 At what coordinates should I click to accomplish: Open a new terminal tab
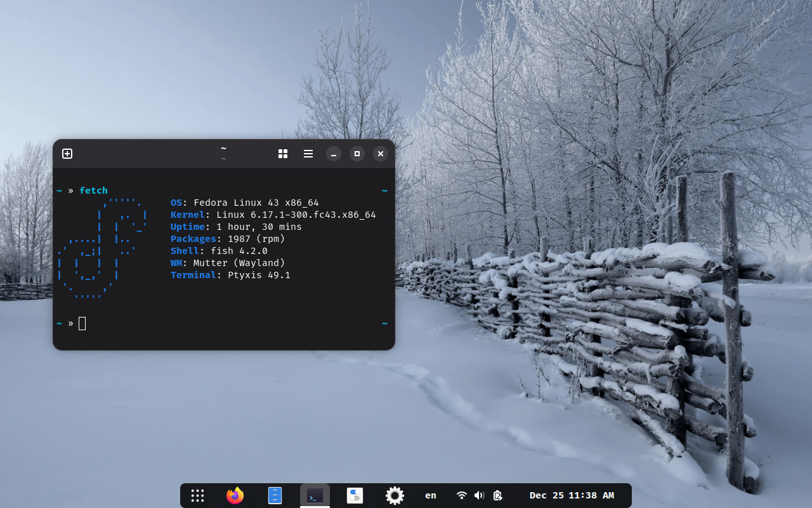(67, 154)
